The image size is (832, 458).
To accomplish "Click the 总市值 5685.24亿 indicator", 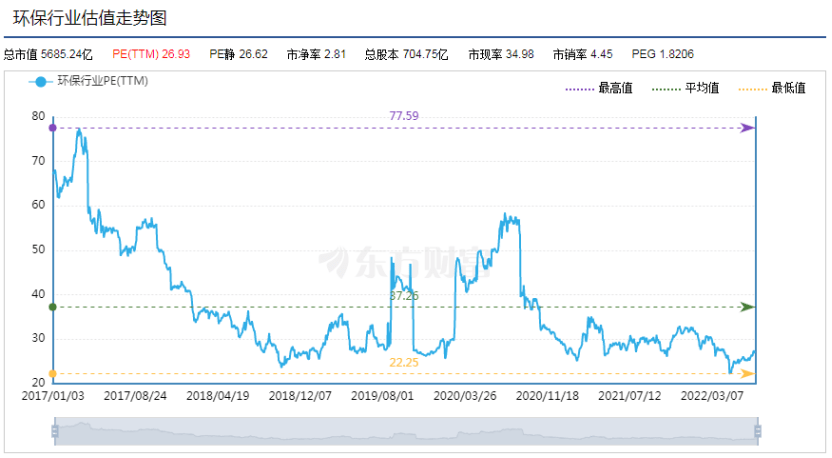I will (x=46, y=54).
